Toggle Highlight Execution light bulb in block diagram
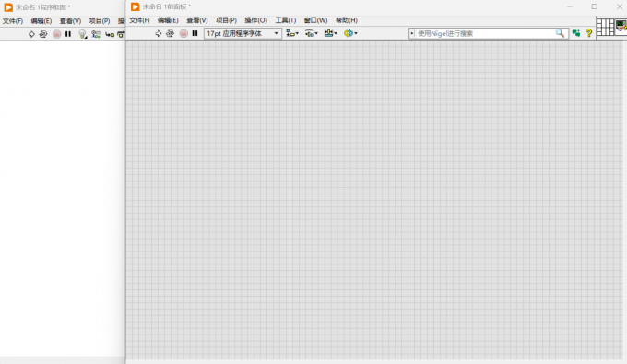 [x=82, y=34]
